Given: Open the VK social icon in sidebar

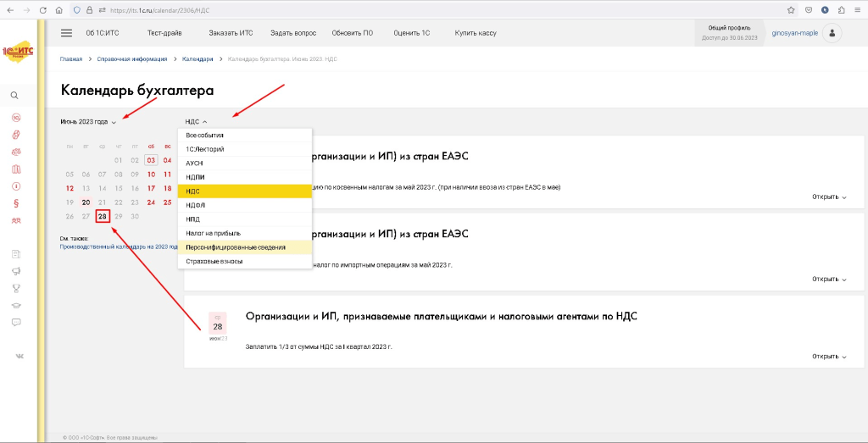Looking at the screenshot, I should point(15,356).
